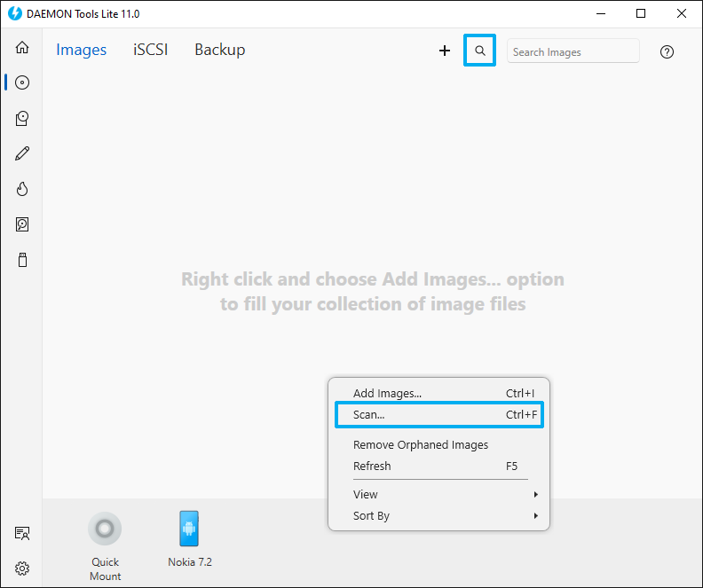This screenshot has width=703, height=588.
Task: Click the DAEMON Tools logo in the title bar
Action: coord(15,13)
